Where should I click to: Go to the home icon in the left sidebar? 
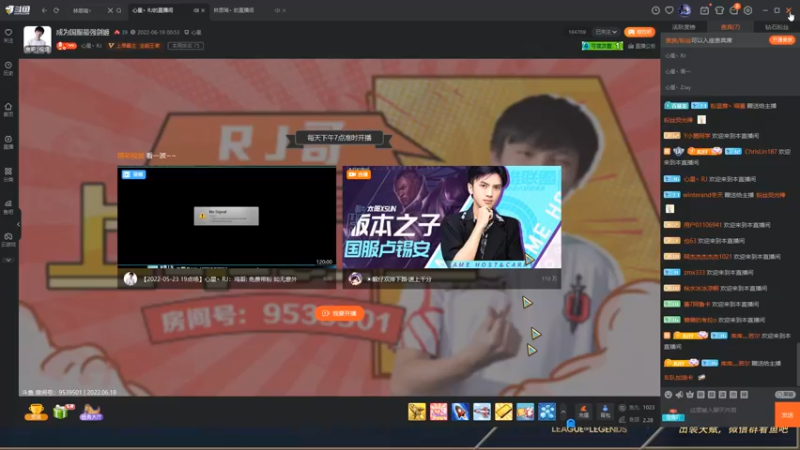click(8, 109)
